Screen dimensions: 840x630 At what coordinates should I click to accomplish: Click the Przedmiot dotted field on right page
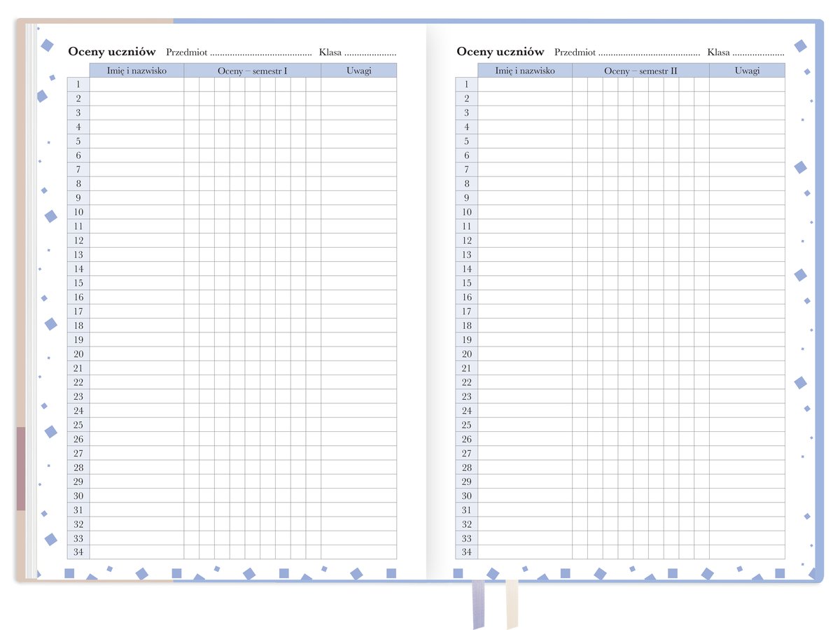(649, 53)
